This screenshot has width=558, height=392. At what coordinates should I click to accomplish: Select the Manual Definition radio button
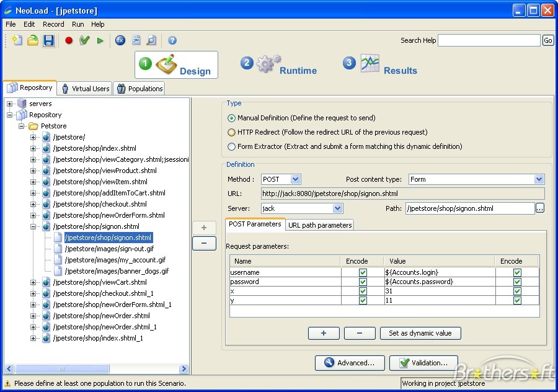tap(231, 118)
